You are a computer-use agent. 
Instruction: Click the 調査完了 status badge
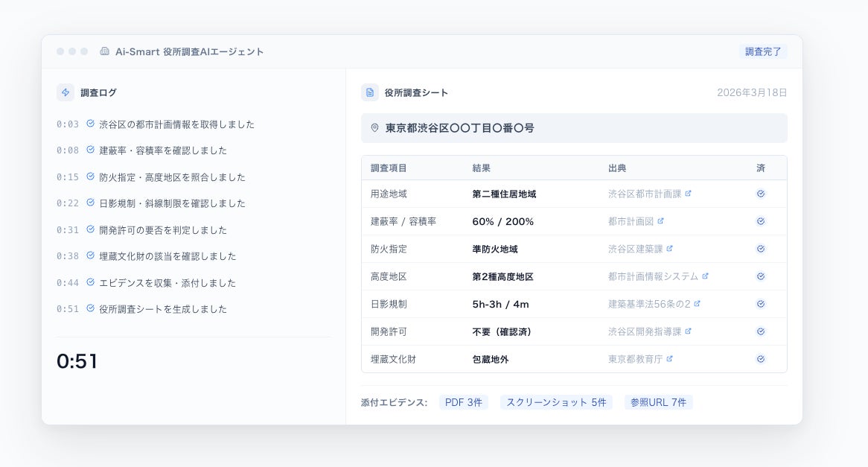click(x=763, y=51)
